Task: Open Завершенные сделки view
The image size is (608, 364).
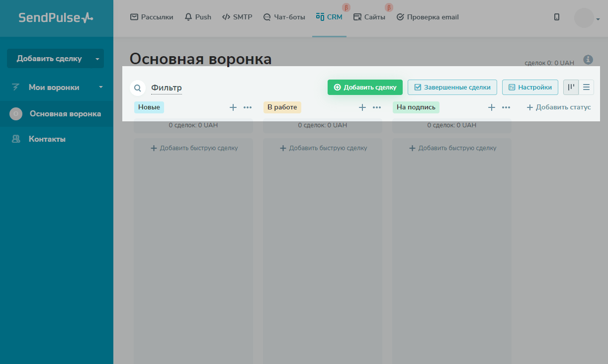Action: coord(452,88)
